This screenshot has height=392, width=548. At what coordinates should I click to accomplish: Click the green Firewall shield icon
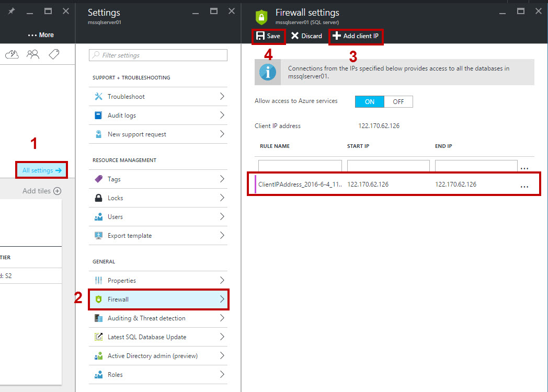coord(98,299)
